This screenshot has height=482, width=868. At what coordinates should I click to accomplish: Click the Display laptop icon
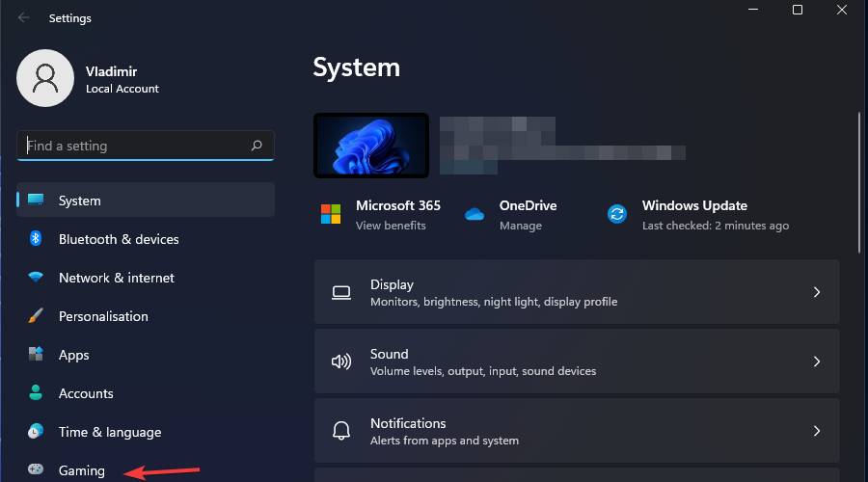pyautogui.click(x=341, y=292)
